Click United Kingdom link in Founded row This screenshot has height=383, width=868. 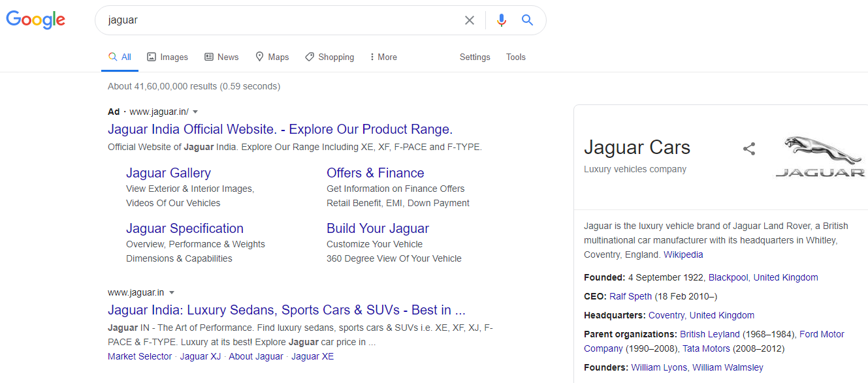786,277
